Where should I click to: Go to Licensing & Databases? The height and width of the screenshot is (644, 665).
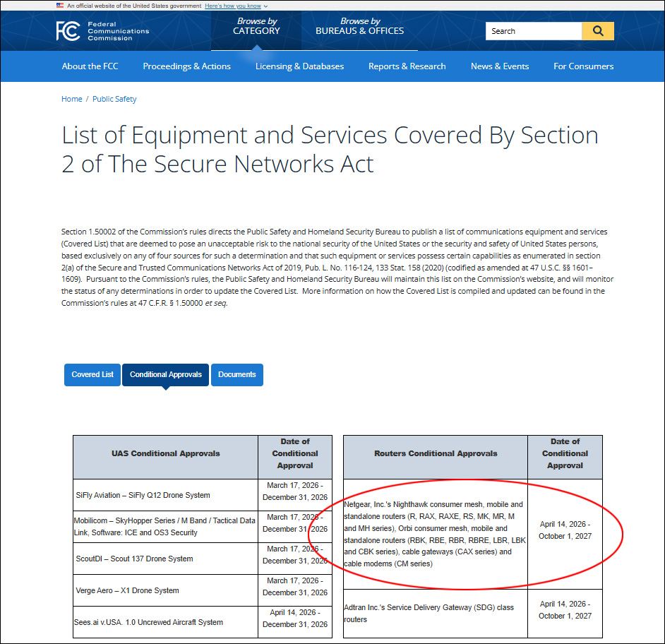point(299,66)
